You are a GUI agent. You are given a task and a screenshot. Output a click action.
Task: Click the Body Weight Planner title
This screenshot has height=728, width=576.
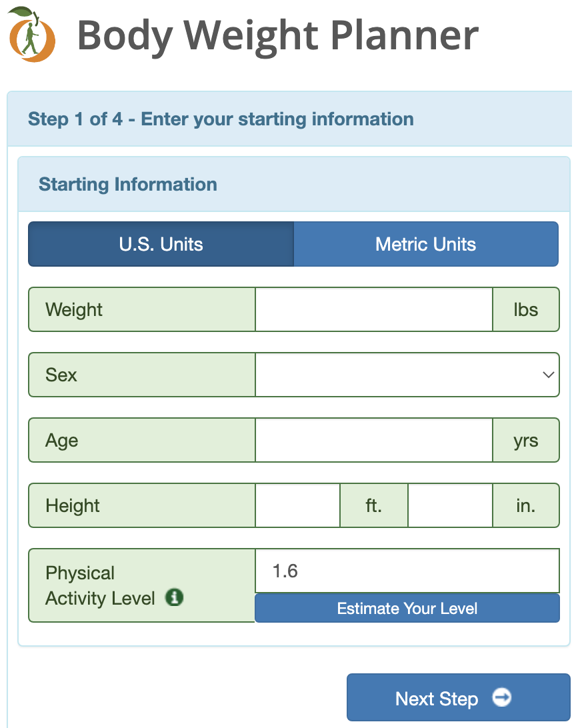pos(277,36)
